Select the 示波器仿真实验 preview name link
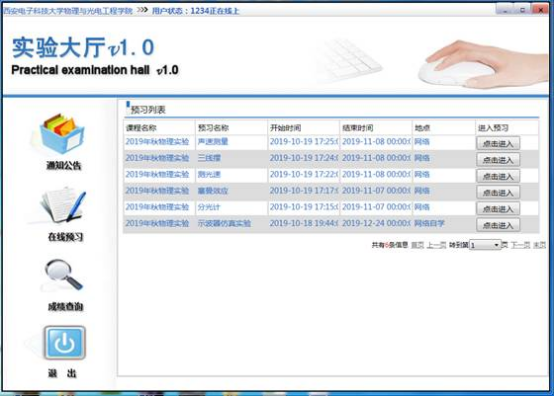Screen dimensions: 554x397 (224, 223)
